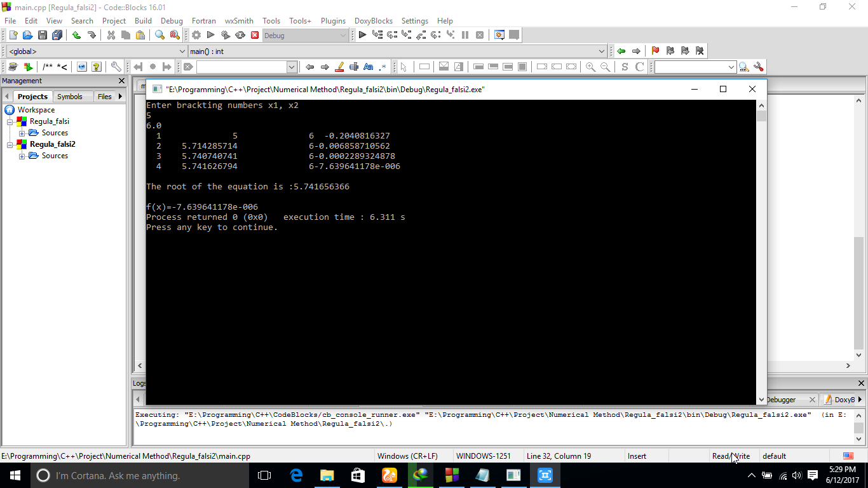Image resolution: width=868 pixels, height=488 pixels.
Task: Click the DoxyBlocks line comment icon
Action: coord(62,67)
